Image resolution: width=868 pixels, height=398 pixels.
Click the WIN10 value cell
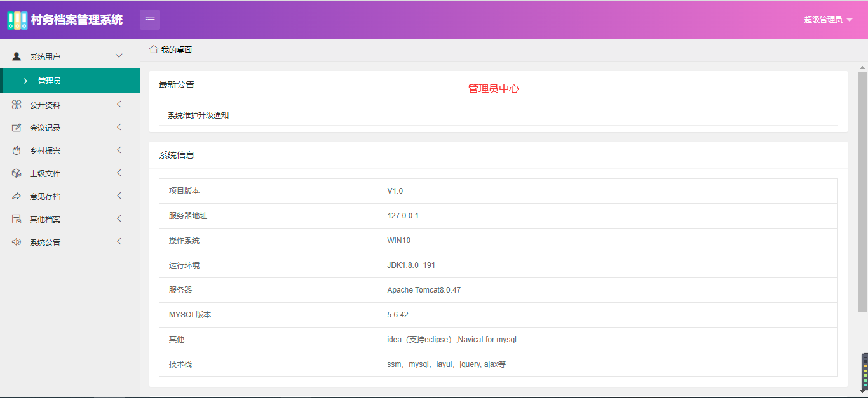(607, 241)
